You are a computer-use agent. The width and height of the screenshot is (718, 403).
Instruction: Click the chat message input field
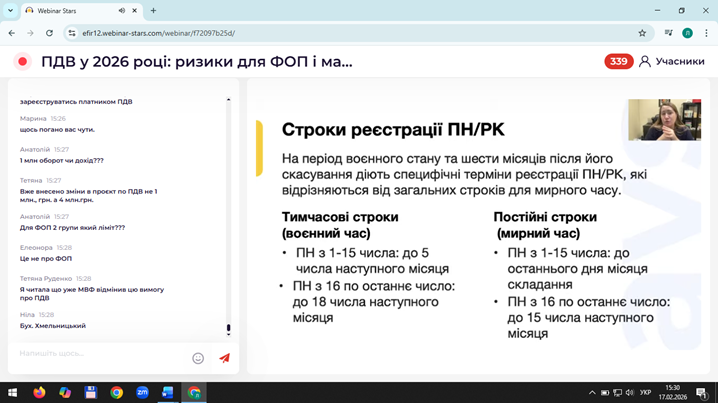point(100,354)
